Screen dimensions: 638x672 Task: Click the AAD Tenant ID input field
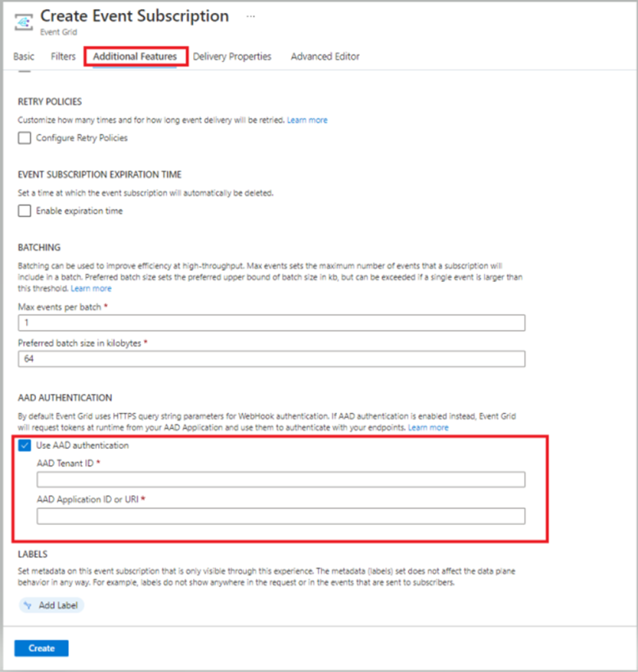pos(281,480)
